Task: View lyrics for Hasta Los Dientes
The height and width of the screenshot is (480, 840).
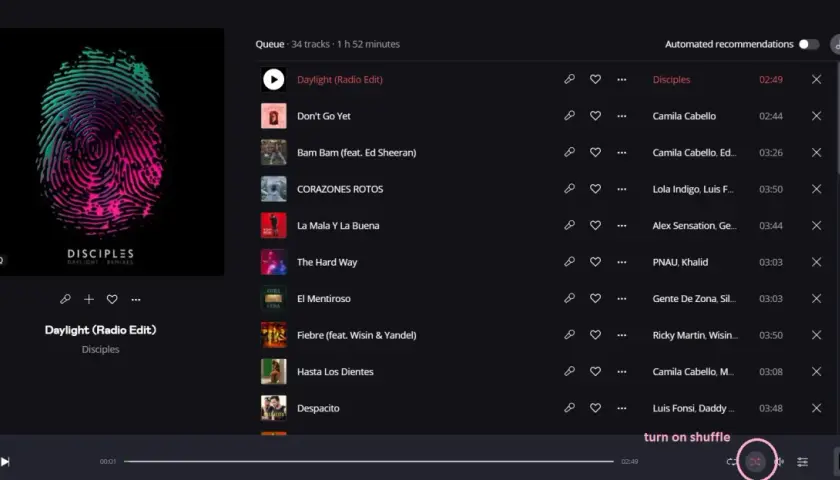Action: (x=569, y=371)
